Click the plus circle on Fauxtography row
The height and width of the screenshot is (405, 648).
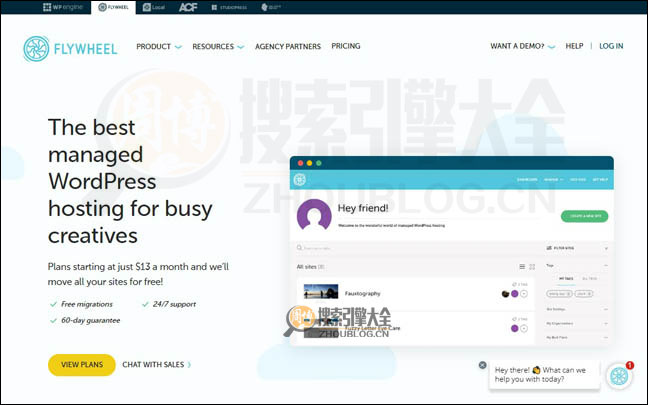(524, 294)
